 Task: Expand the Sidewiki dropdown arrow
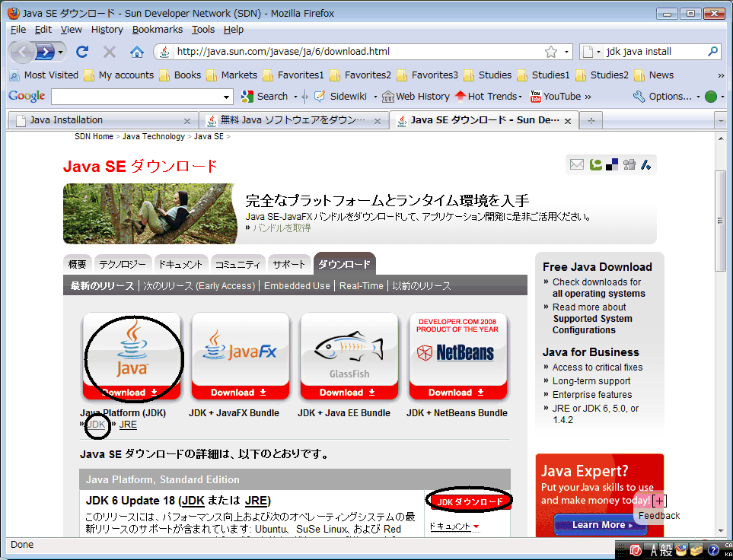click(375, 97)
